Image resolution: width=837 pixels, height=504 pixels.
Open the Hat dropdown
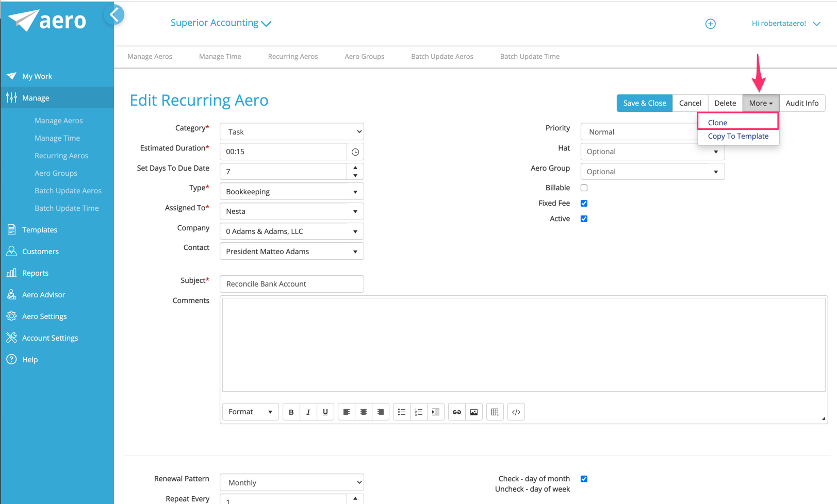coord(652,152)
